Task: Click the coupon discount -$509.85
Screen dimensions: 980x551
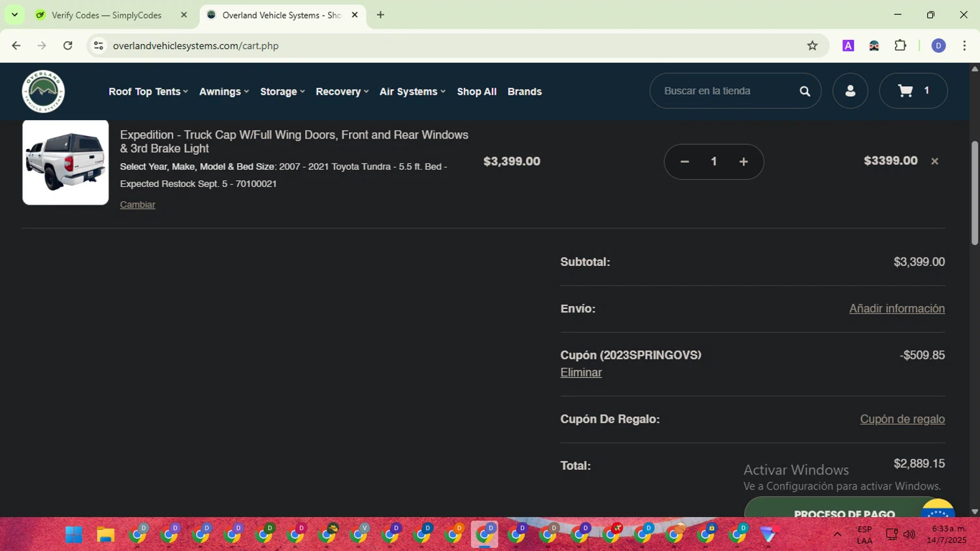Action: click(922, 356)
